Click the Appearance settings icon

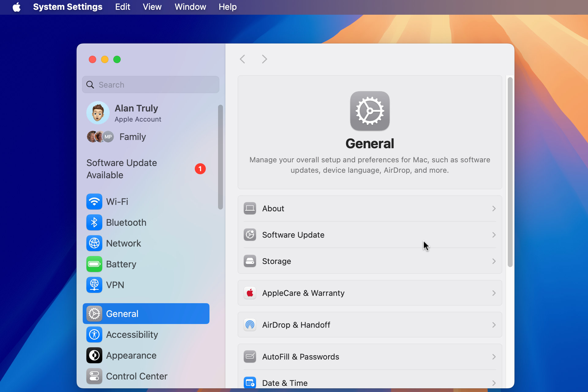pyautogui.click(x=94, y=355)
